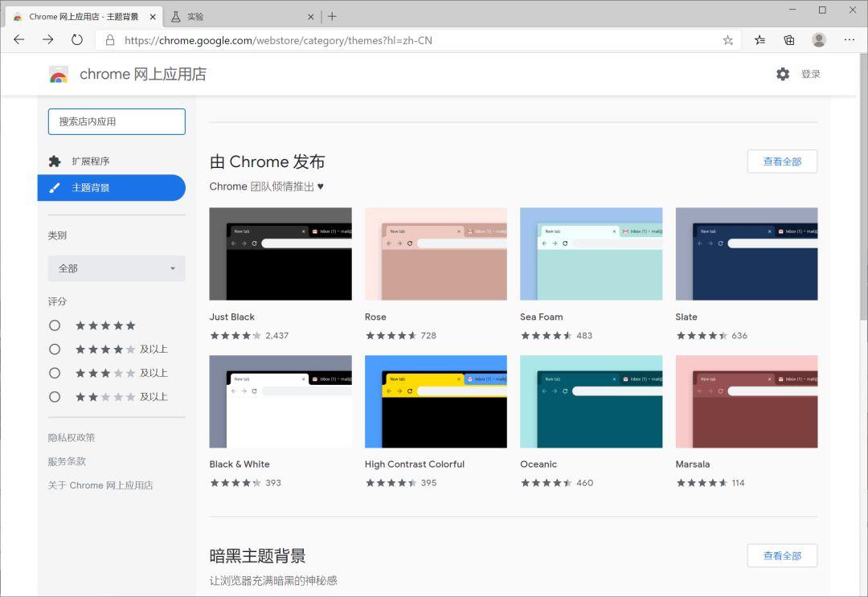
Task: Click the Slate title text
Action: click(x=686, y=317)
